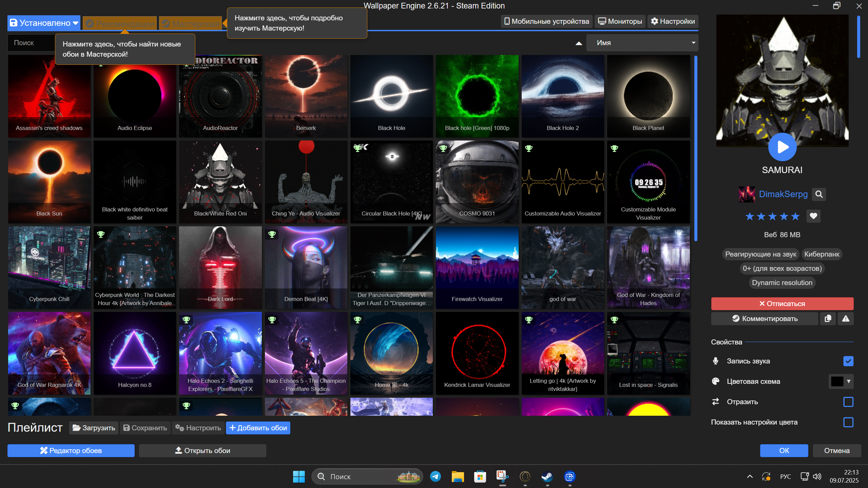Open Telegram from the taskbar
Viewport: 868px width, 488px height.
click(x=435, y=476)
